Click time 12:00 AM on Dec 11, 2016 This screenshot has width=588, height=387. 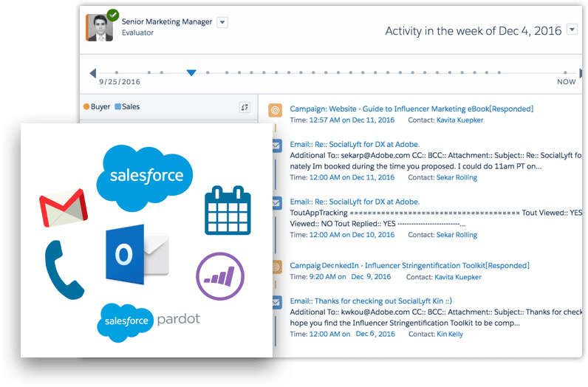point(352,177)
